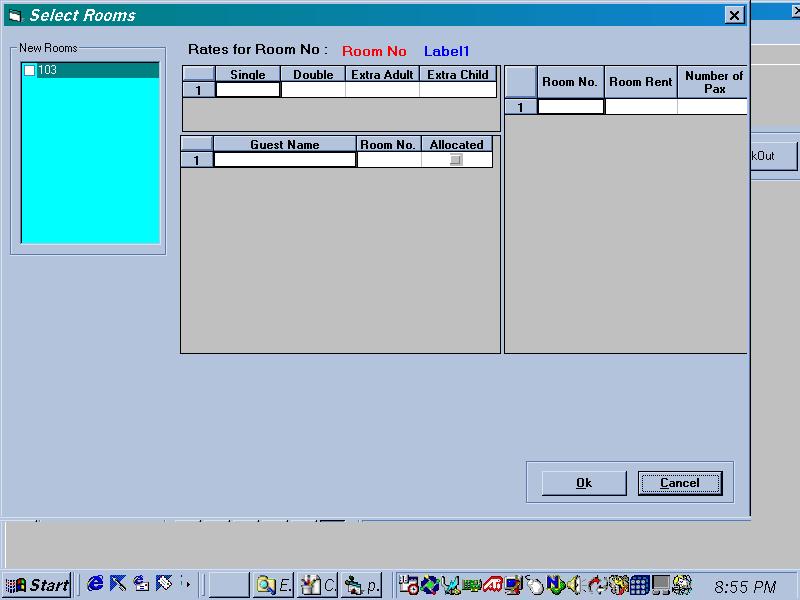This screenshot has height=600, width=800.
Task: Click the Number of Pax column header
Action: coord(712,82)
